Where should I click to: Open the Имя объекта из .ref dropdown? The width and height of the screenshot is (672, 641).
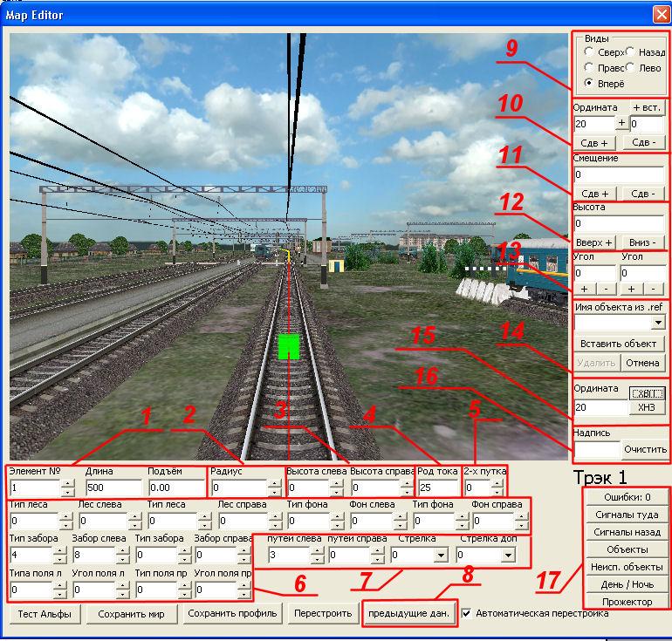coord(657,324)
